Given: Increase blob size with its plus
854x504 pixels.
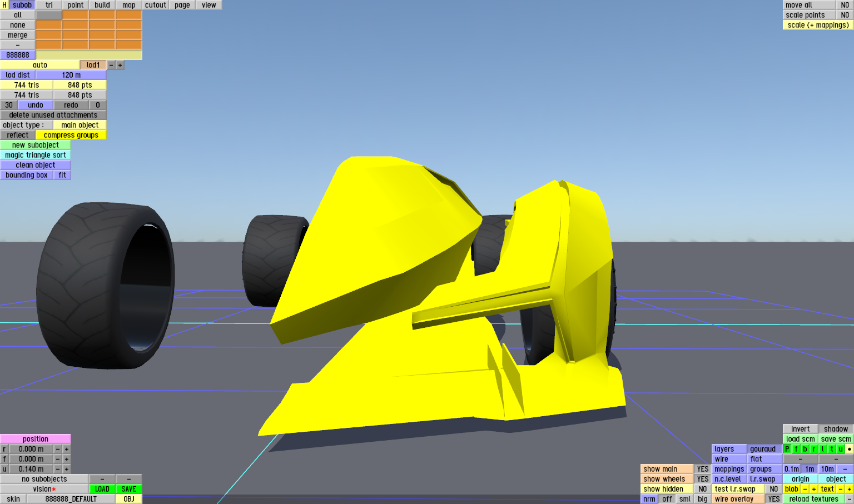Looking at the screenshot, I should (814, 489).
